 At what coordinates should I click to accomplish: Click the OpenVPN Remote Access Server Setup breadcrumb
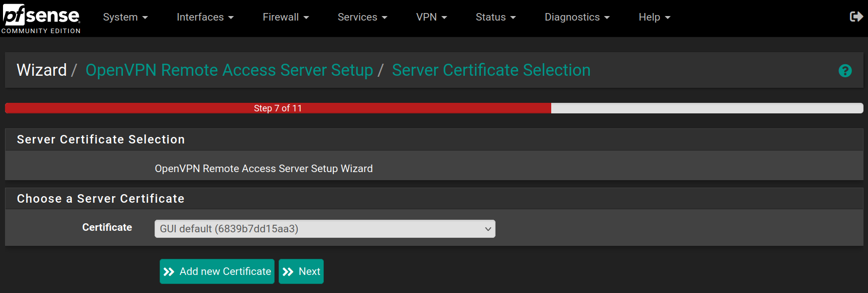point(229,70)
